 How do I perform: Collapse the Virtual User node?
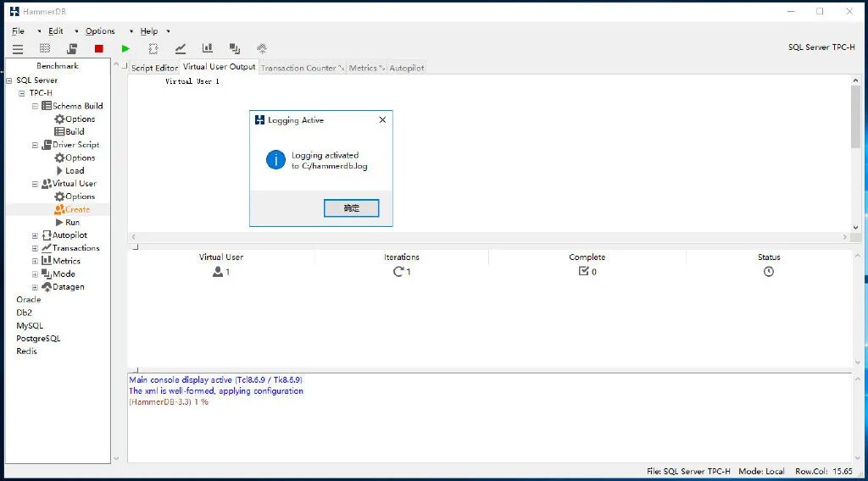(35, 184)
